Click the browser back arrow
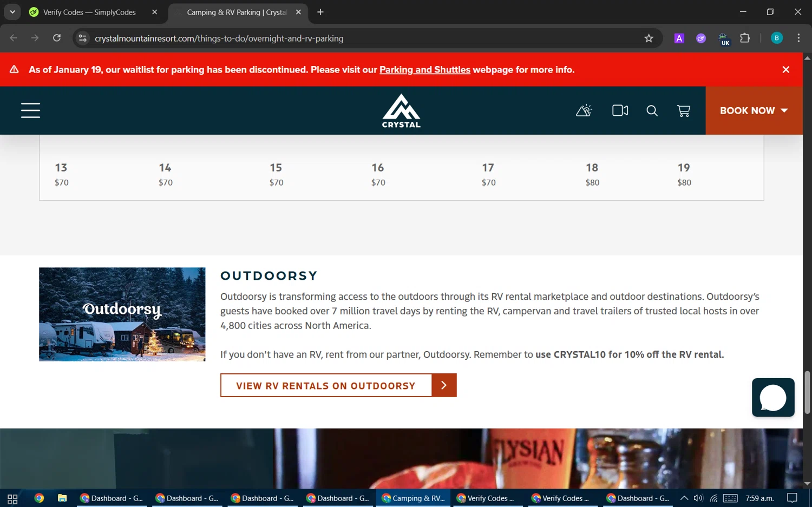This screenshot has height=507, width=812. (14, 38)
